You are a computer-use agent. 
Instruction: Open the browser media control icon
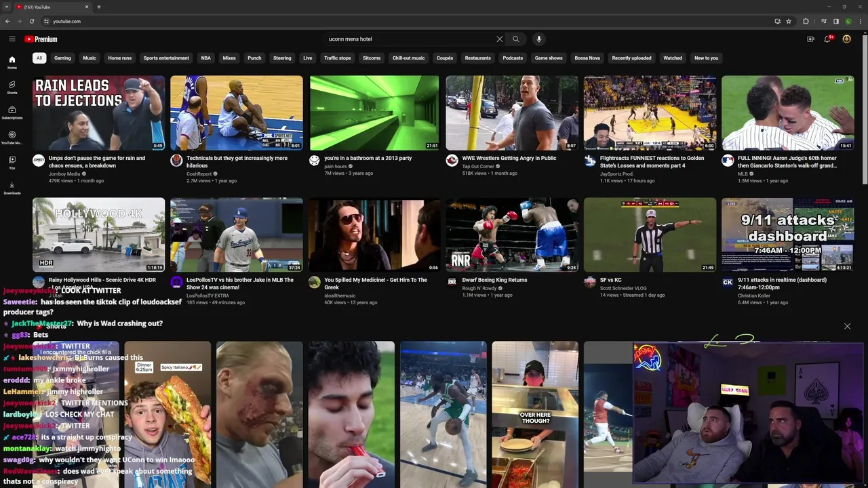coord(825,21)
